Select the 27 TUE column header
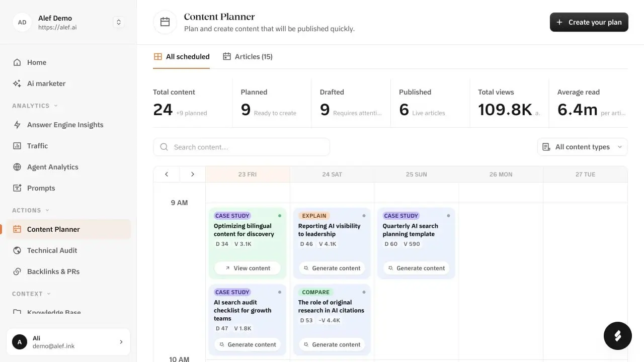The width and height of the screenshot is (644, 362). 586,174
